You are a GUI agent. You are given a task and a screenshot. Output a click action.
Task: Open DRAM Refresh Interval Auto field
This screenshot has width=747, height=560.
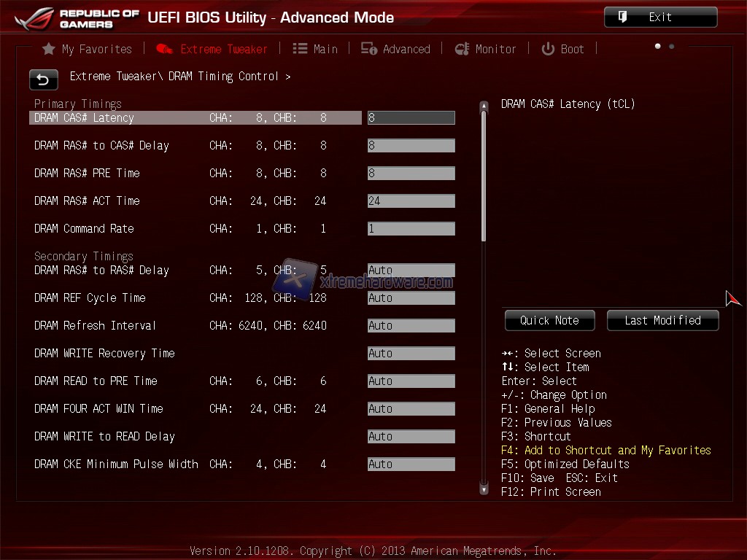[411, 325]
